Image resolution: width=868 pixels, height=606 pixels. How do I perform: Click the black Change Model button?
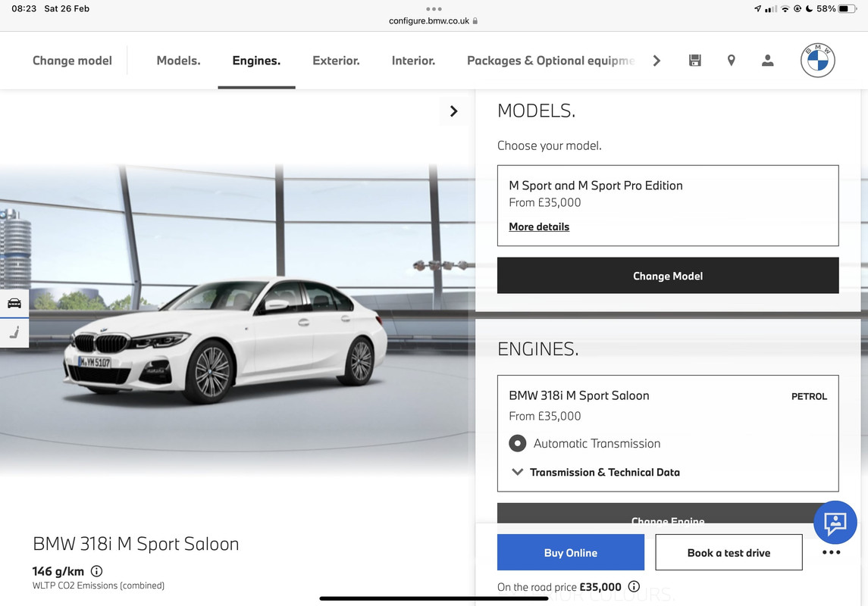coord(668,276)
